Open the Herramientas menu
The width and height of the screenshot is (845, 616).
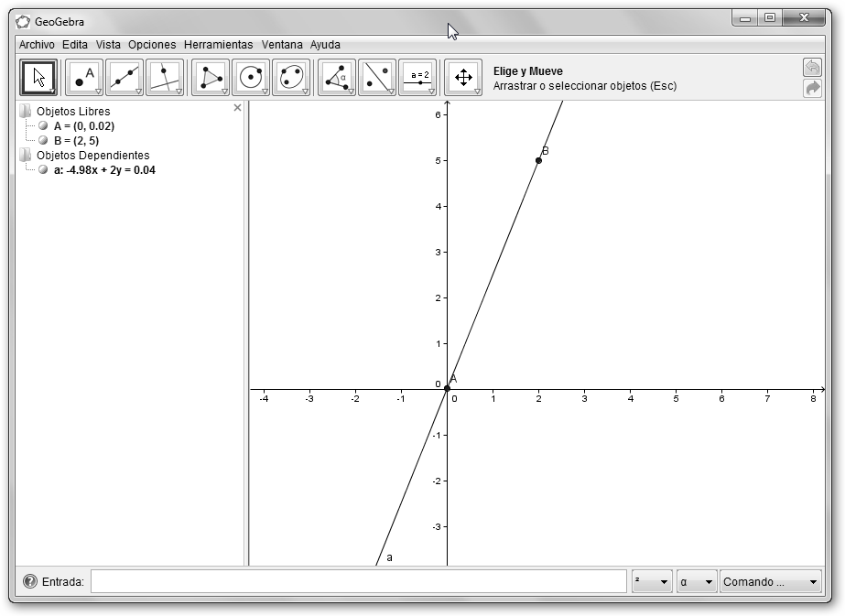[218, 44]
